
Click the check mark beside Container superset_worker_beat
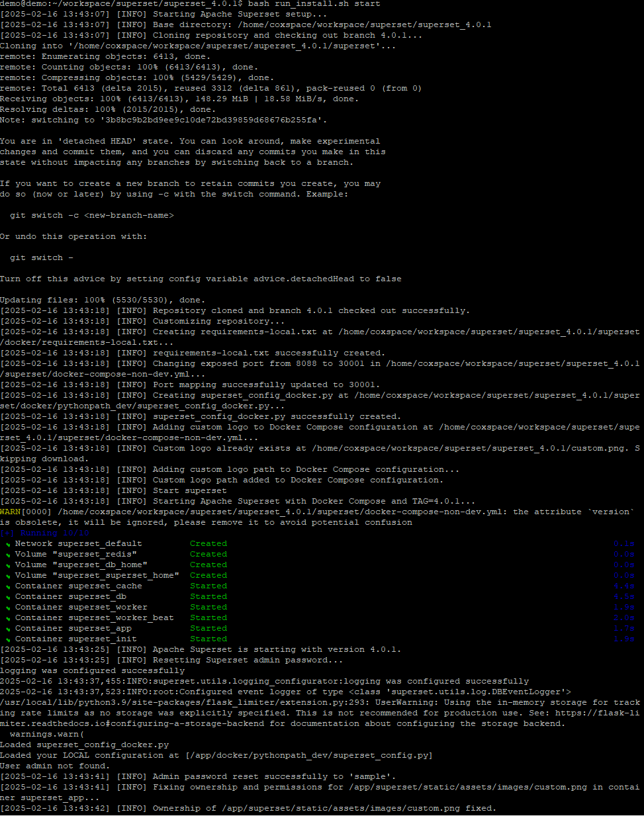point(8,618)
